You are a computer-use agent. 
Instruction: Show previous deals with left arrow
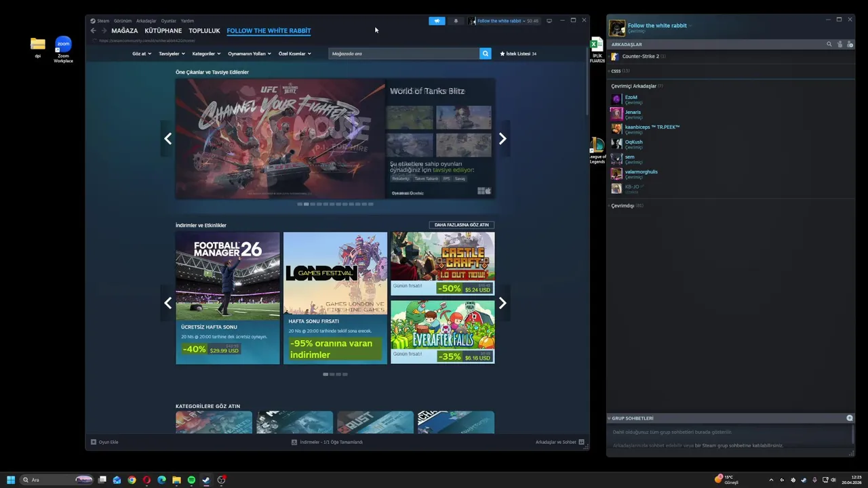coord(168,303)
